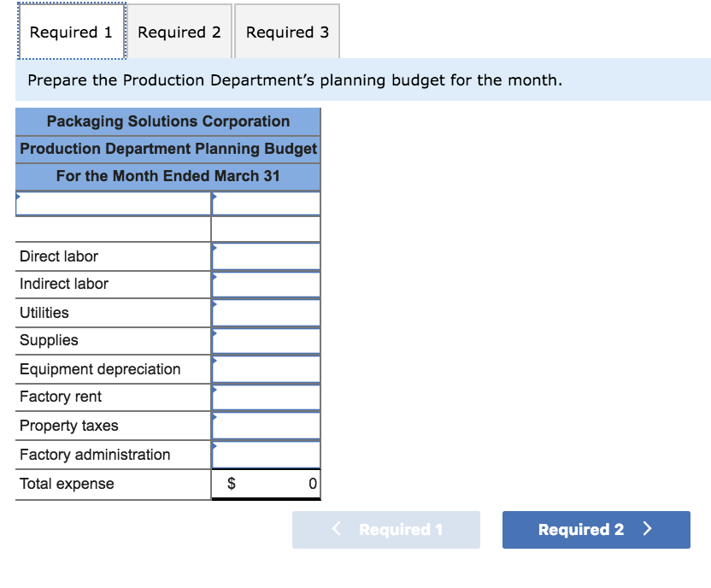Image resolution: width=711 pixels, height=588 pixels.
Task: Select the Supplies amount field
Action: click(x=266, y=341)
